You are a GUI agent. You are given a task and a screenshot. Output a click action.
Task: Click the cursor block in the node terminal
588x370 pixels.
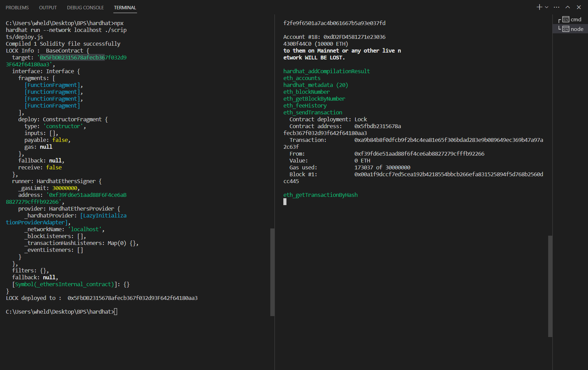[285, 202]
